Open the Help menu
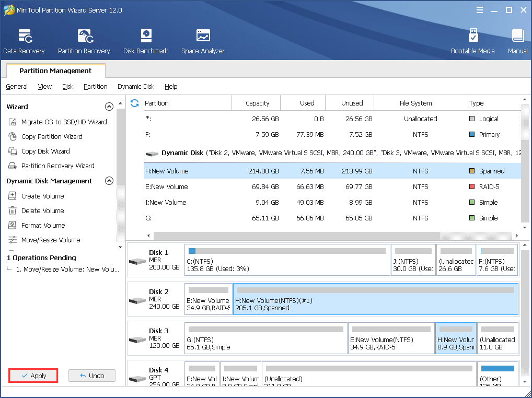Image resolution: width=532 pixels, height=398 pixels. click(x=171, y=87)
